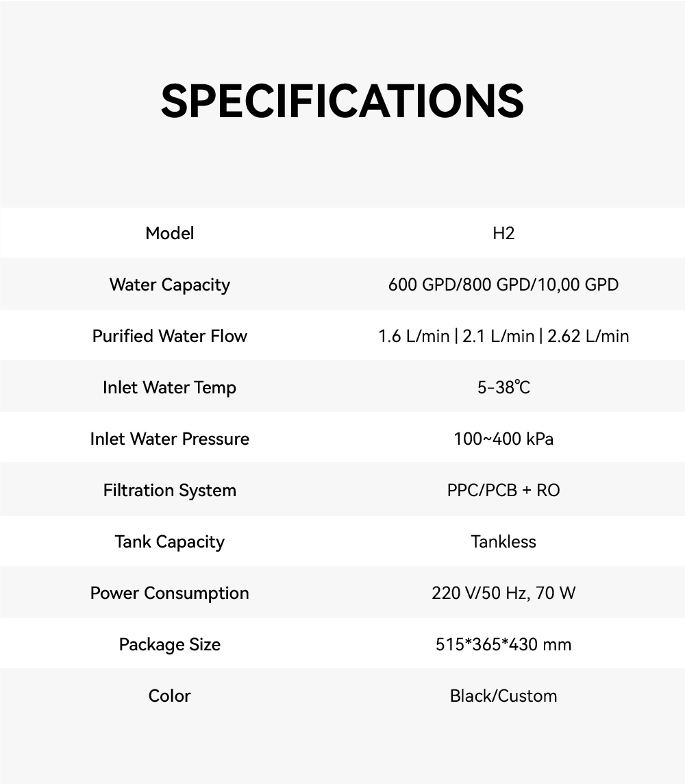685x784 pixels.
Task: Select the Tankless value
Action: coord(503,541)
